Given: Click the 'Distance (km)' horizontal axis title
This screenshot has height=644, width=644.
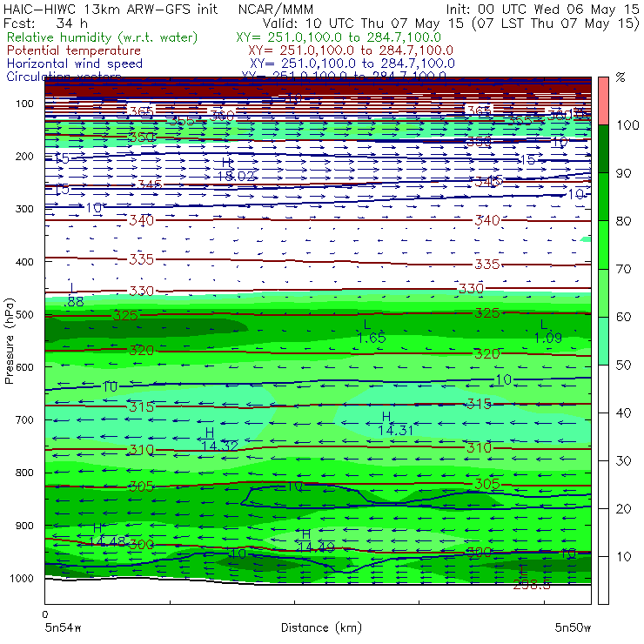Looking at the screenshot, I should 321,627.
